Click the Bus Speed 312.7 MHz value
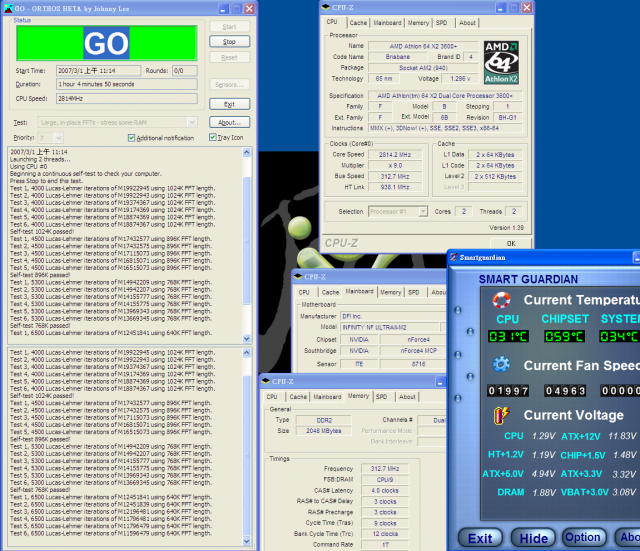640x551 pixels. pos(395,176)
